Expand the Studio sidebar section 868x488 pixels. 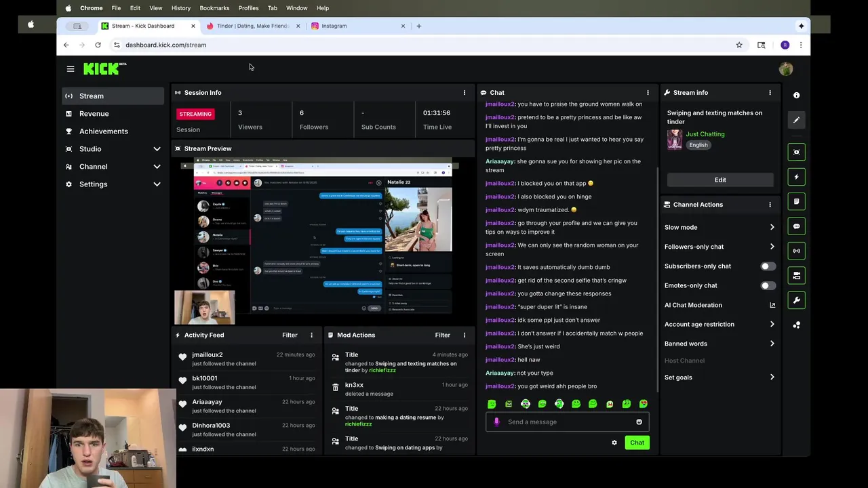[157, 149]
